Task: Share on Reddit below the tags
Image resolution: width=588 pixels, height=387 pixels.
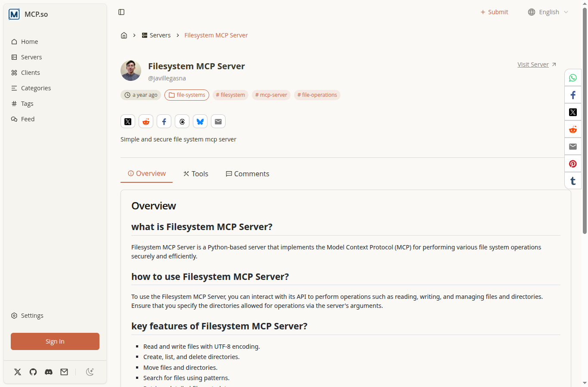Action: click(x=146, y=122)
